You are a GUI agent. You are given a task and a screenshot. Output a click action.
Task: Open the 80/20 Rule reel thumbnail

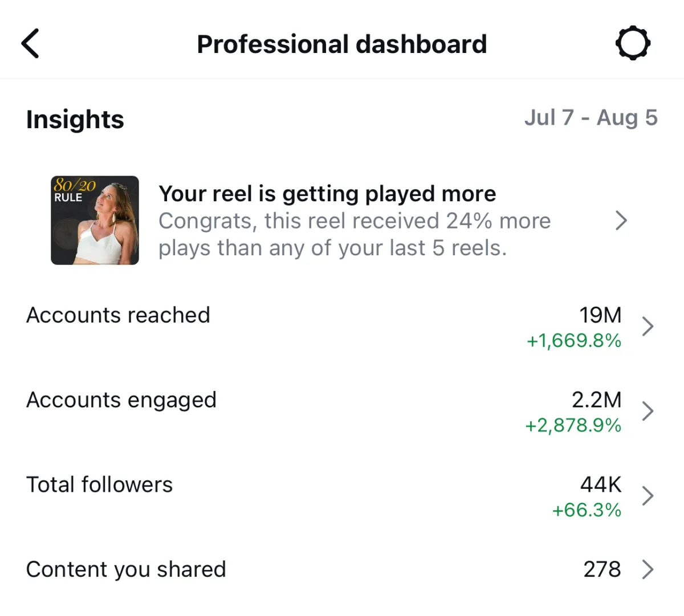[x=95, y=220]
